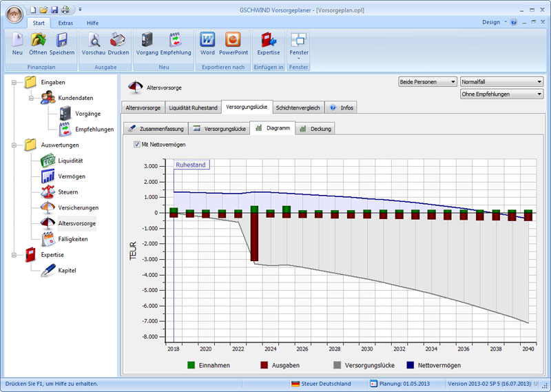Export to Word via ribbon icon
The height and width of the screenshot is (392, 551).
(207, 42)
